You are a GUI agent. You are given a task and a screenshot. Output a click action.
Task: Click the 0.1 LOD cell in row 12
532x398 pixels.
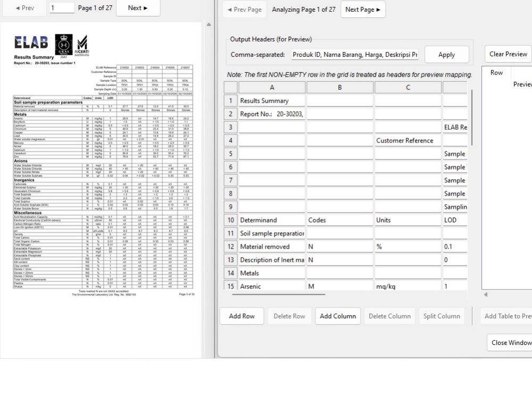[455, 247]
